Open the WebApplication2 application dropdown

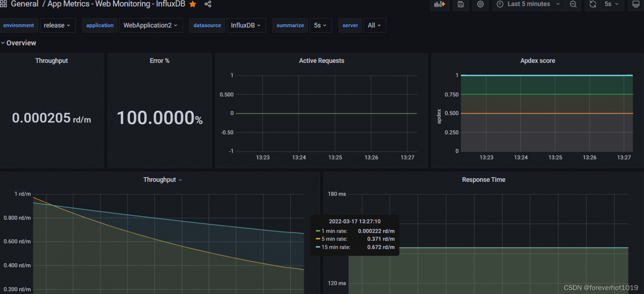[x=150, y=25]
